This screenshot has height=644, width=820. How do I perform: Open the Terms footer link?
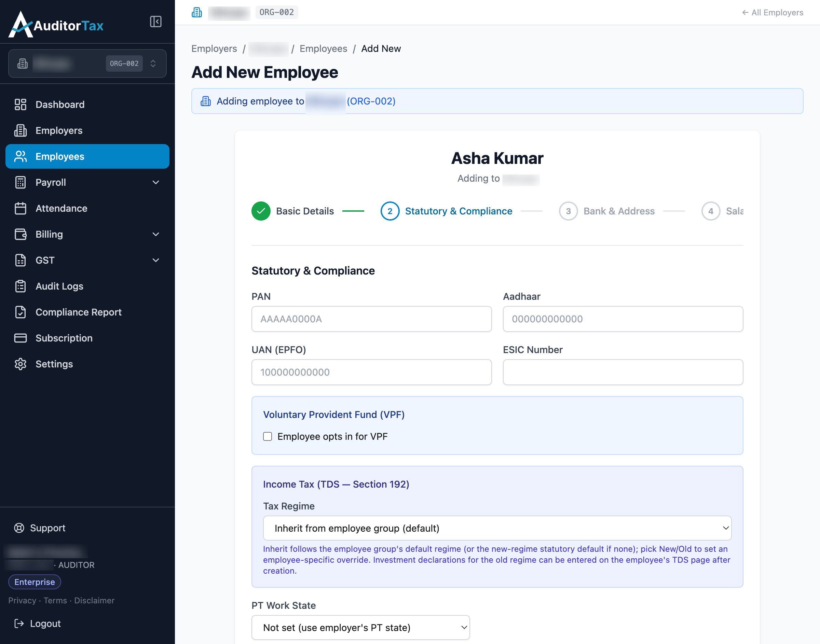pos(55,601)
